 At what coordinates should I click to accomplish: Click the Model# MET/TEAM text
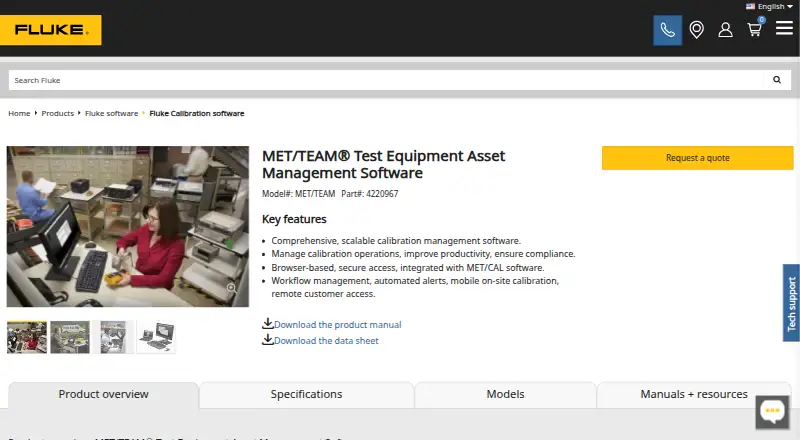click(298, 194)
